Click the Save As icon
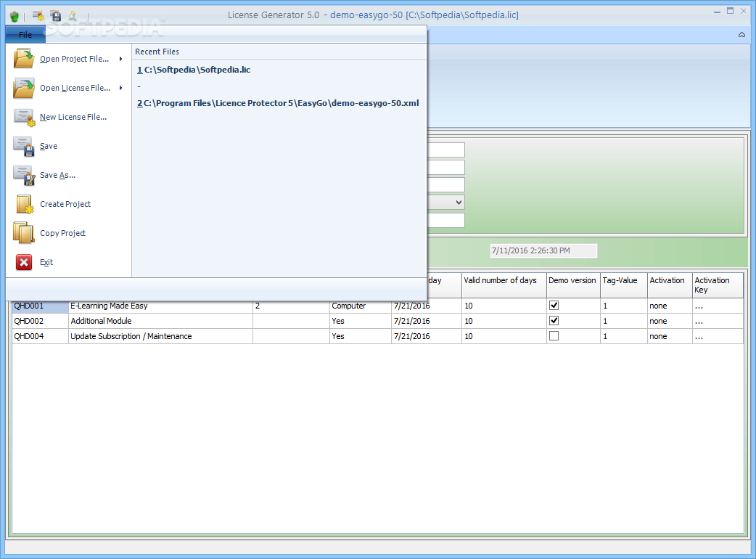756x559 pixels. click(24, 176)
